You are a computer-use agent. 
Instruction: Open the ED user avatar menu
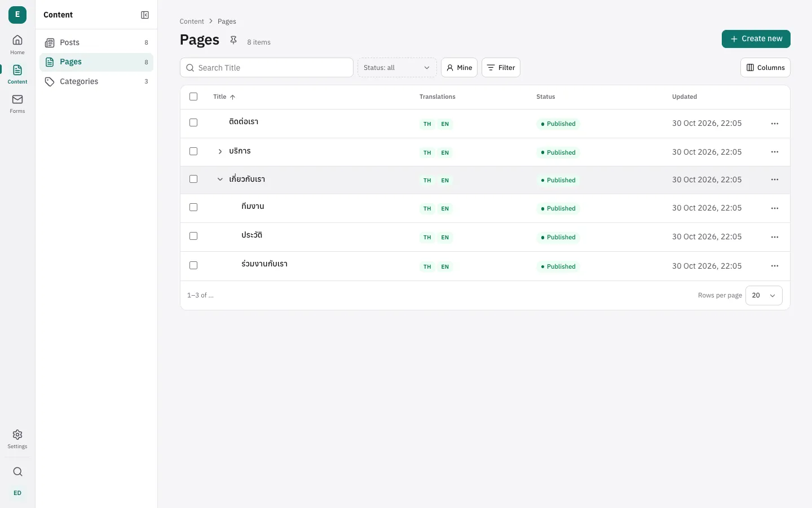17,493
